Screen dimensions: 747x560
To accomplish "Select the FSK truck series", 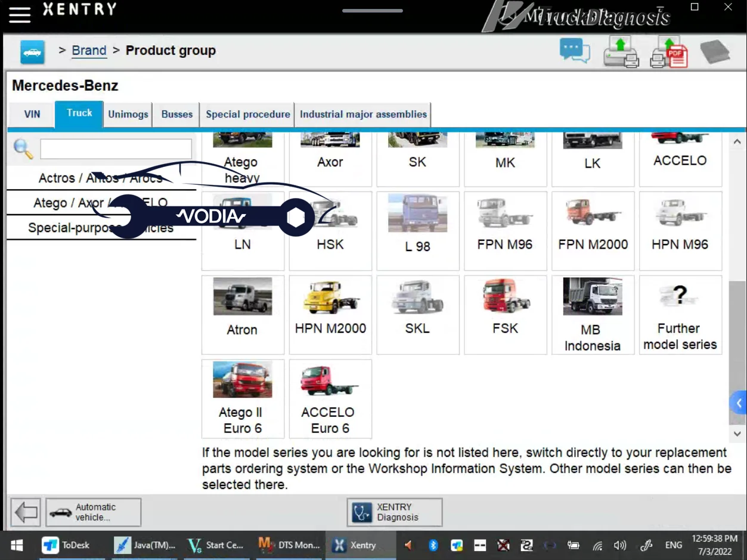I will (x=505, y=315).
